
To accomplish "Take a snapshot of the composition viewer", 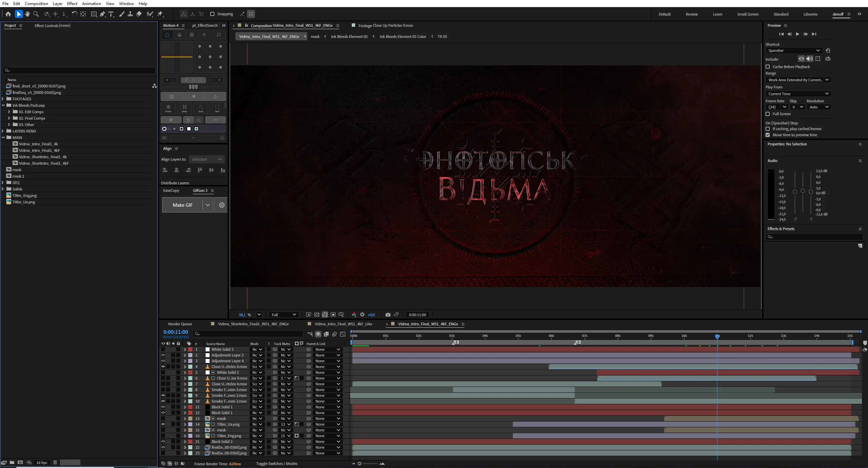I will (x=388, y=314).
